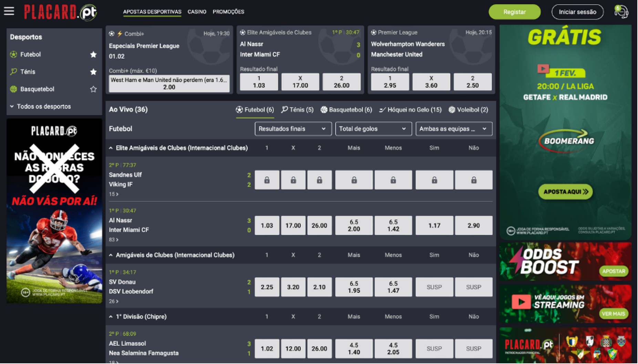Select 1.17 Sim odds for Al Nassr row
The width and height of the screenshot is (638, 364).
pos(435,226)
